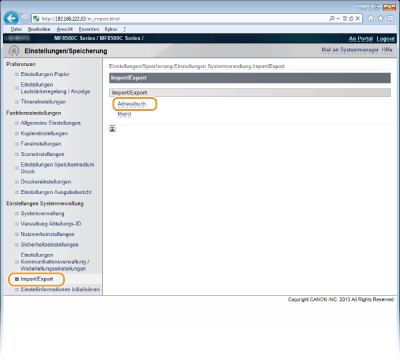Open Sicherheitseinstellungen in sidebar
Viewport: 400px width, 360px height.
(49, 245)
